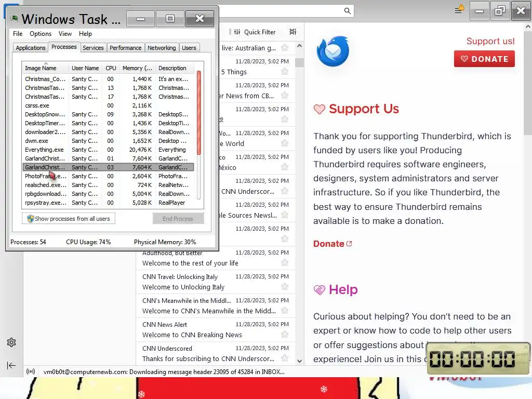The width and height of the screenshot is (532, 399).
Task: Toggle the Quick Filter button
Action: coord(255,32)
